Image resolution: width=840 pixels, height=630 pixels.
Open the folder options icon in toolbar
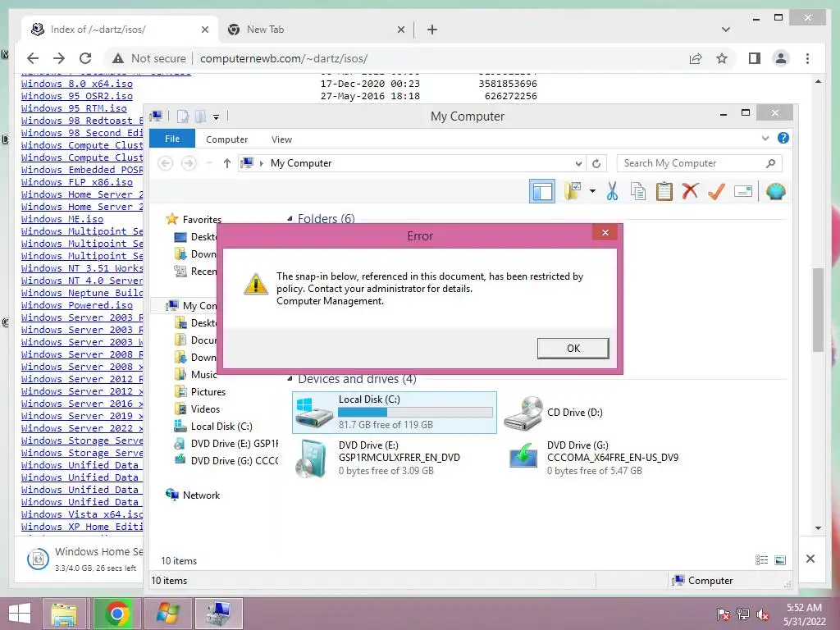tap(573, 191)
